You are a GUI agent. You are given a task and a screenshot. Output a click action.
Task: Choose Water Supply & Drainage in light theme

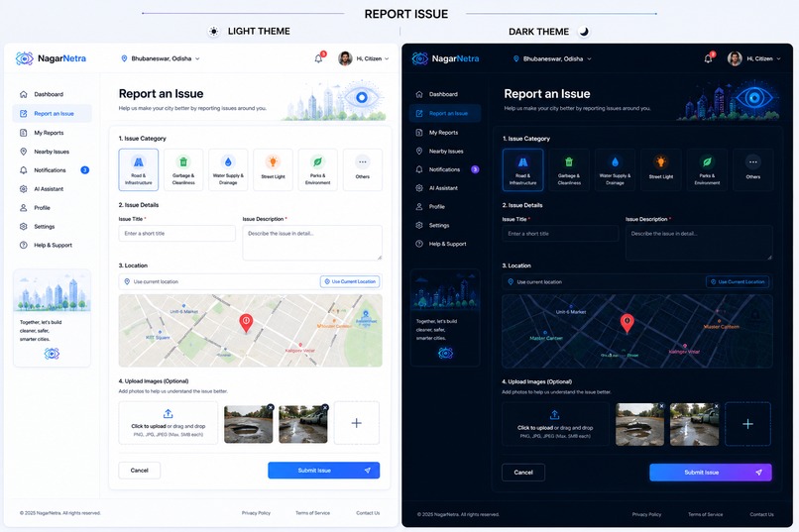[x=228, y=169]
